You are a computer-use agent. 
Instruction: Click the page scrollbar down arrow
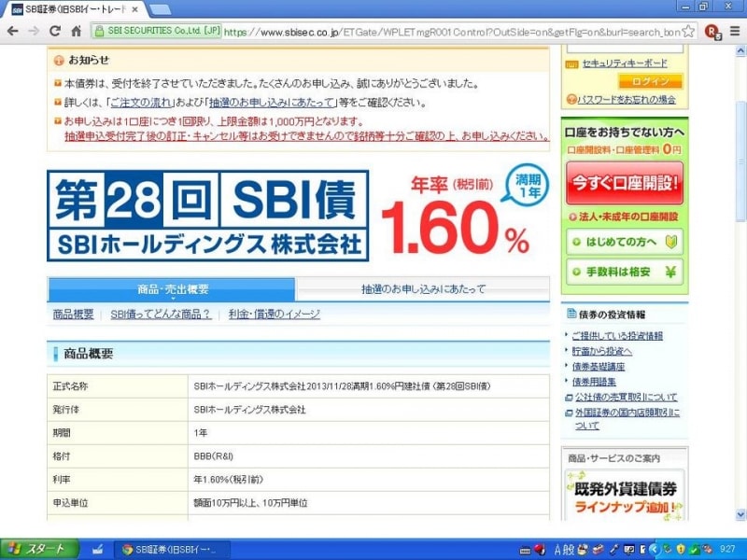click(740, 514)
